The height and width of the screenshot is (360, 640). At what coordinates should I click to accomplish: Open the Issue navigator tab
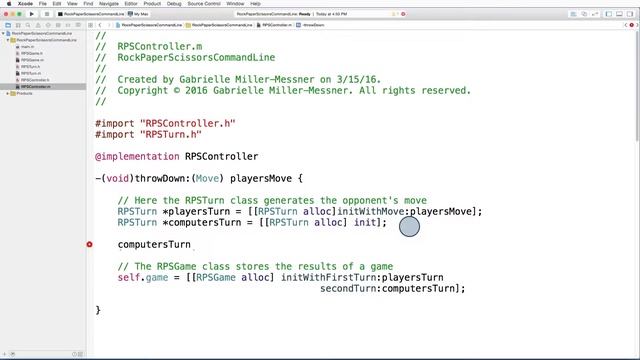pos(38,25)
